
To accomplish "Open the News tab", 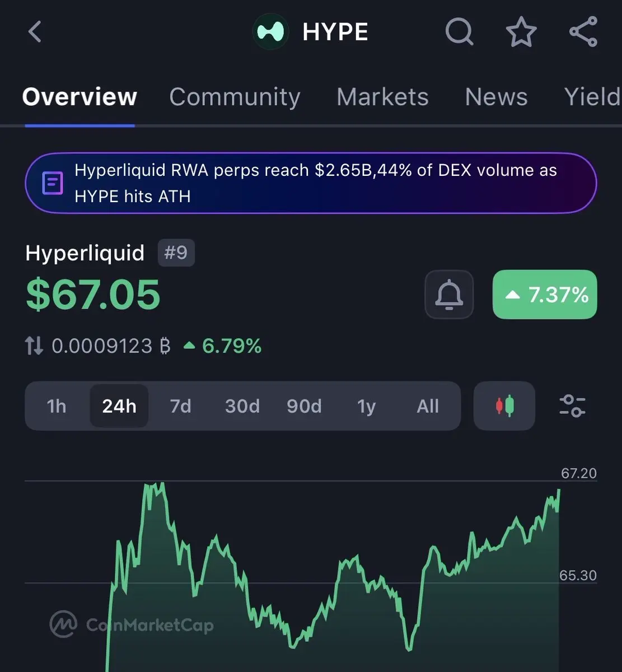I will 496,97.
